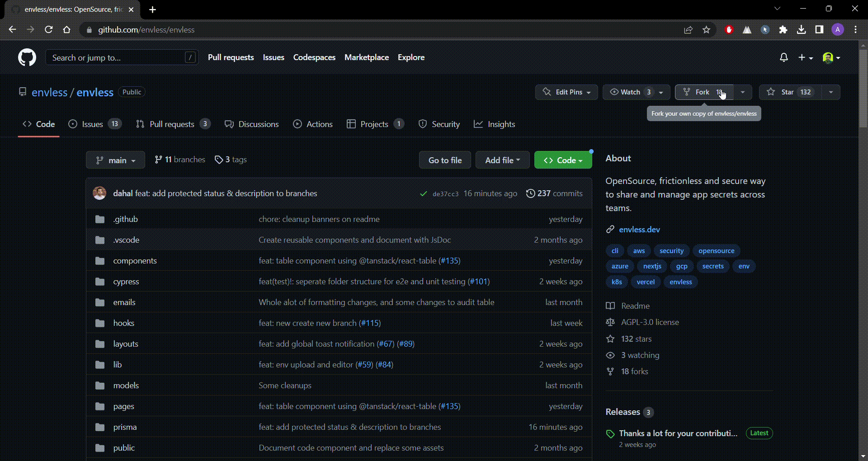Screen dimensions: 868x461
Task: Open Insights tab
Action: [494, 124]
